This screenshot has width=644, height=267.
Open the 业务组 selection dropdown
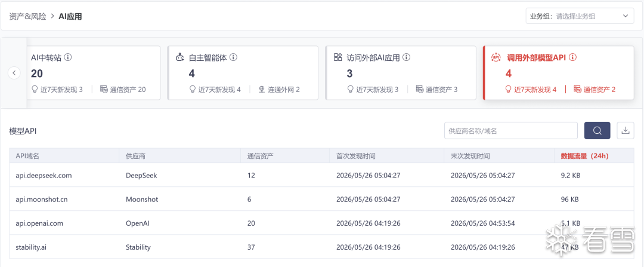click(580, 16)
